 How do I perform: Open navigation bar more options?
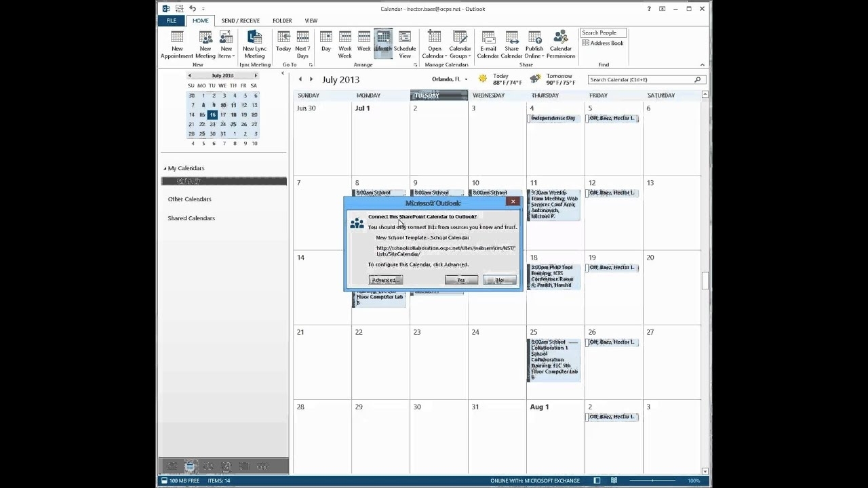[x=262, y=466]
